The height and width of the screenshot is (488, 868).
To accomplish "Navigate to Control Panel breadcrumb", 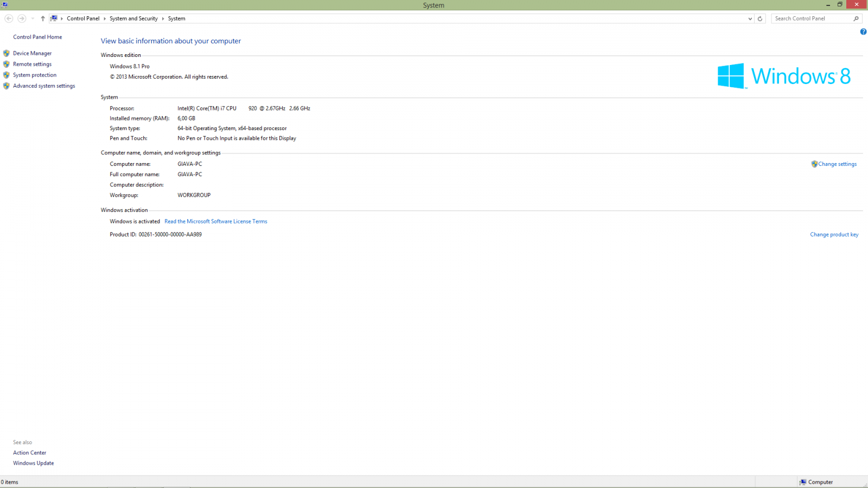I will click(83, 18).
